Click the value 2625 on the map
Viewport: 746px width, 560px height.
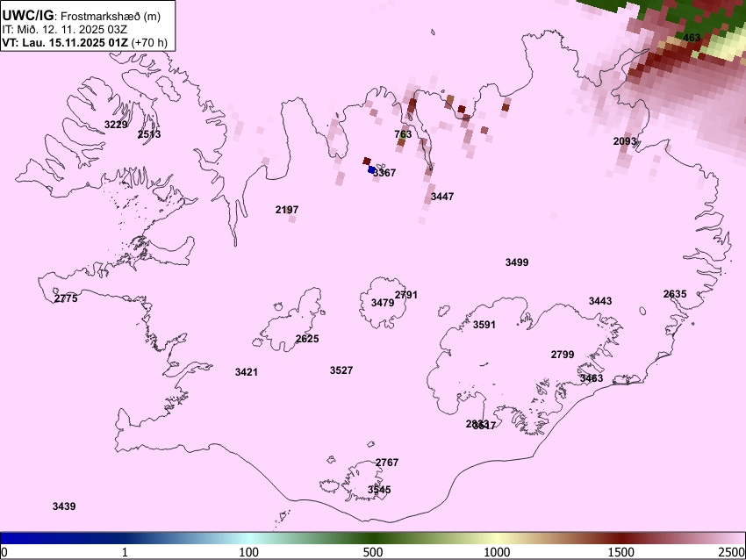click(307, 339)
